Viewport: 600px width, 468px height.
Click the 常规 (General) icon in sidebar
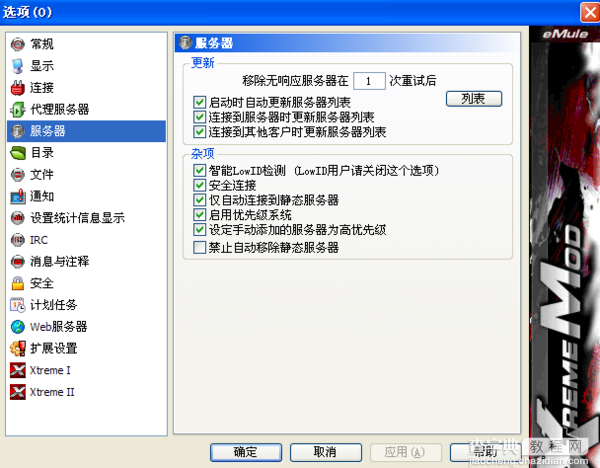(x=18, y=44)
